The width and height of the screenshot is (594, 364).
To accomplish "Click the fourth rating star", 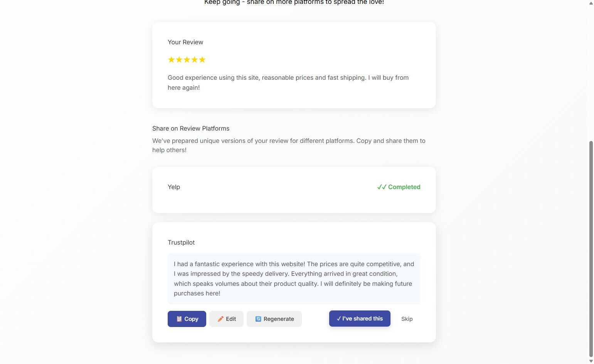I will 195,60.
